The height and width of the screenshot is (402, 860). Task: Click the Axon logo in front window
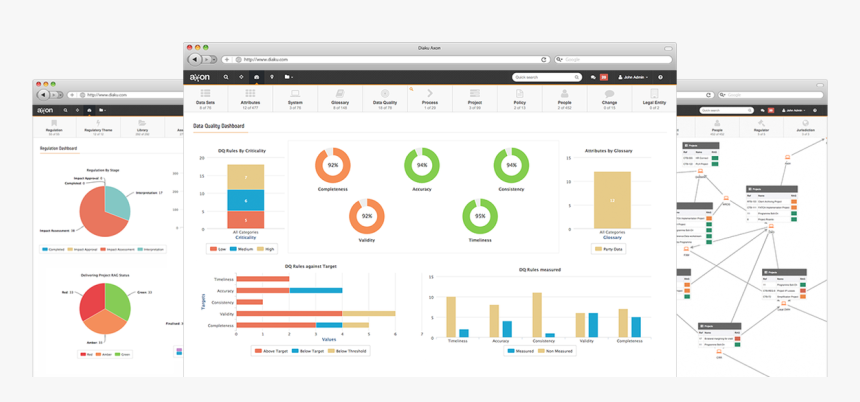coord(199,77)
